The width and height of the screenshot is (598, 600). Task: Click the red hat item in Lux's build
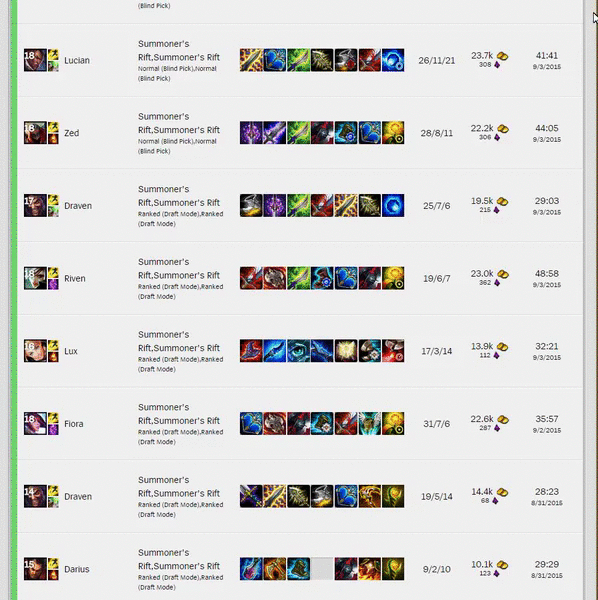pos(251,351)
